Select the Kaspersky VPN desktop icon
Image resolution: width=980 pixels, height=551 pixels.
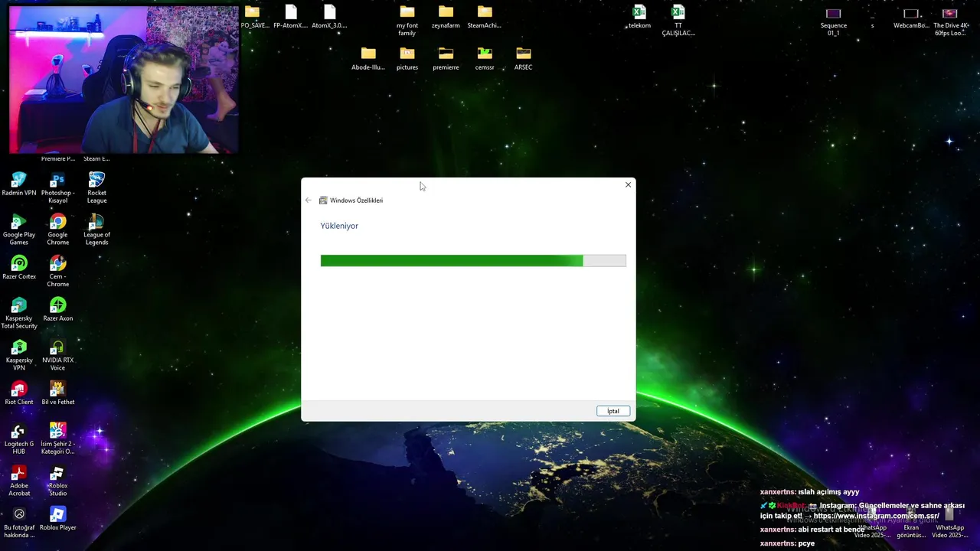pyautogui.click(x=19, y=355)
